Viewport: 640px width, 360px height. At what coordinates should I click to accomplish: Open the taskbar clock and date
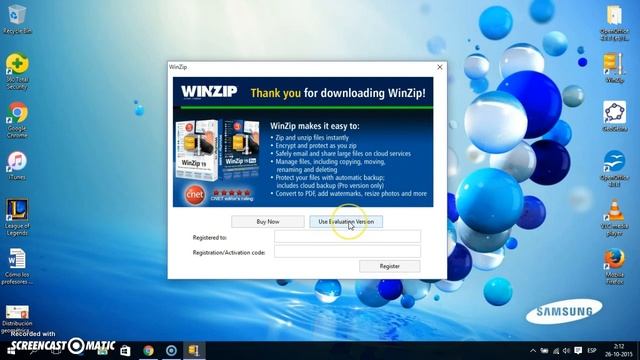[619, 351]
